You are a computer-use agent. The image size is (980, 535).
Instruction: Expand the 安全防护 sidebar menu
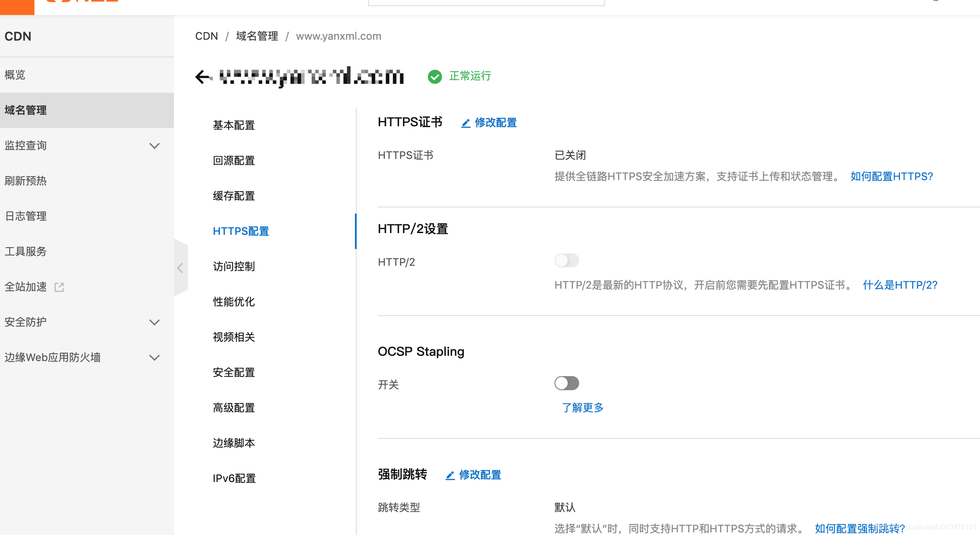155,322
